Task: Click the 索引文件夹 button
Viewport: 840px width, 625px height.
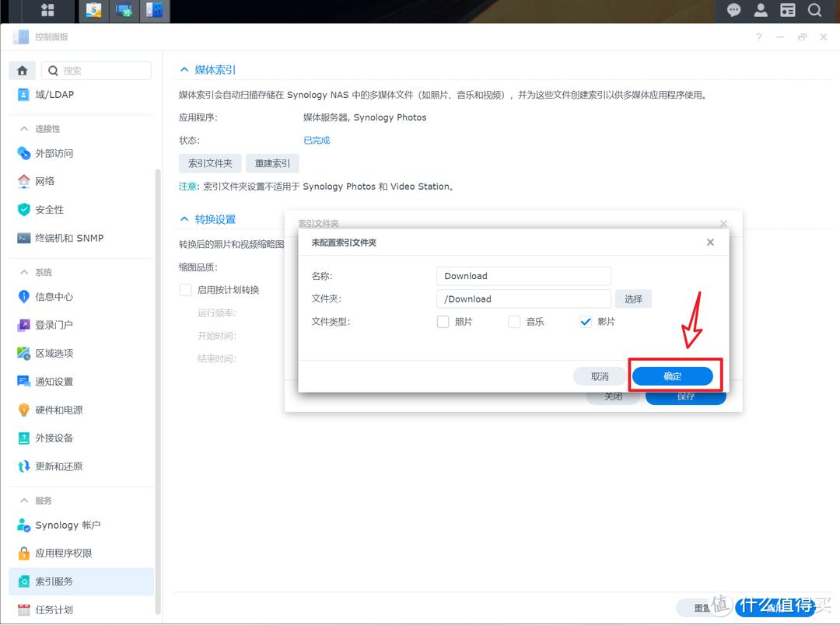Action: point(210,163)
